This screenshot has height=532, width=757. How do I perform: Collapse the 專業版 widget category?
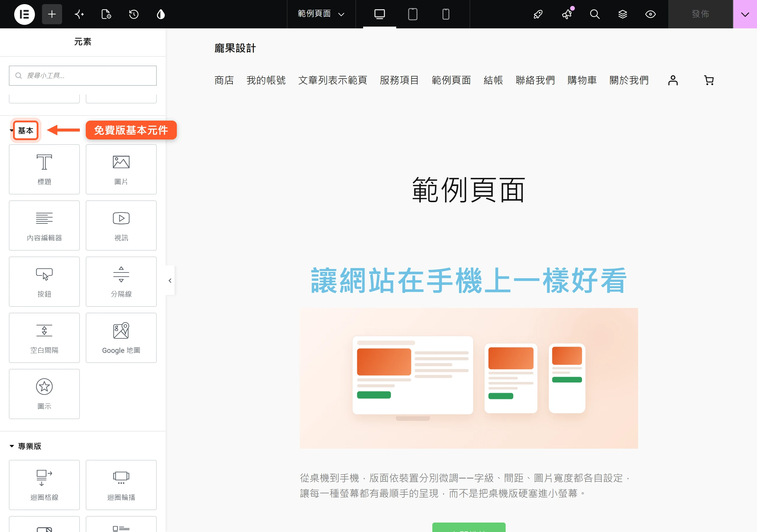[25, 446]
